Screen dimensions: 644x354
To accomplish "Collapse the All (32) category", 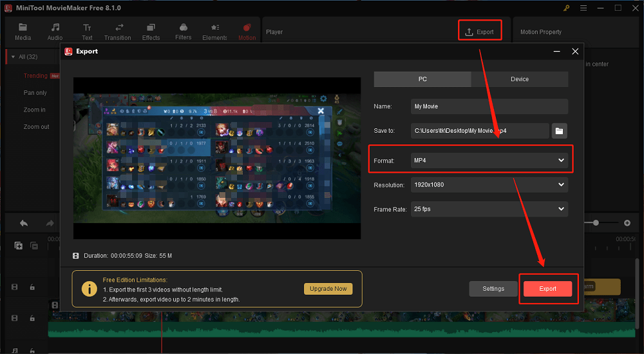I will coord(13,57).
